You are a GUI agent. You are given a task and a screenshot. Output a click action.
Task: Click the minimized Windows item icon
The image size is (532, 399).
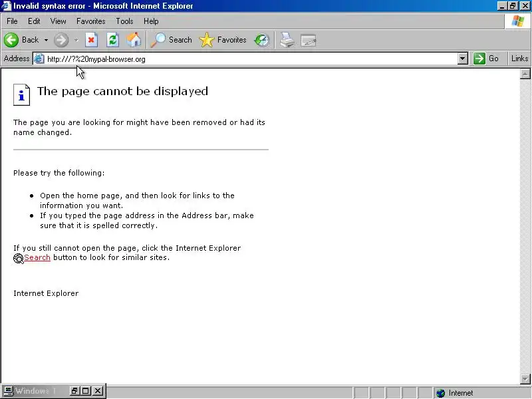point(8,391)
